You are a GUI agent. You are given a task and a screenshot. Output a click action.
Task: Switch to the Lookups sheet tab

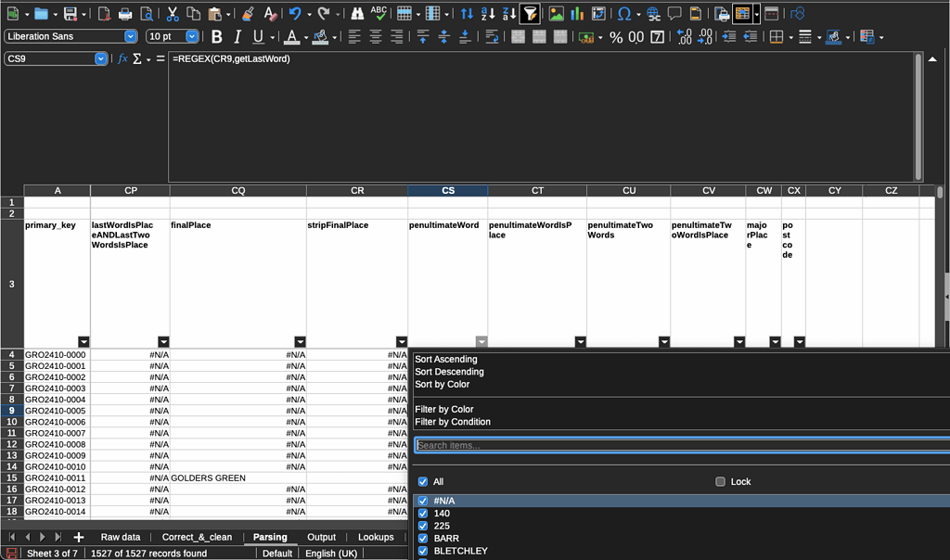(x=375, y=536)
